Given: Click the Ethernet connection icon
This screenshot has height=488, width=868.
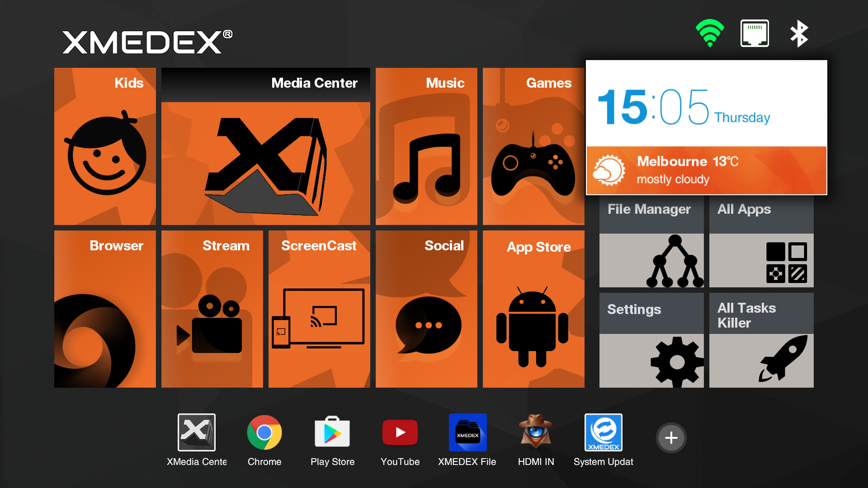Looking at the screenshot, I should 755,33.
